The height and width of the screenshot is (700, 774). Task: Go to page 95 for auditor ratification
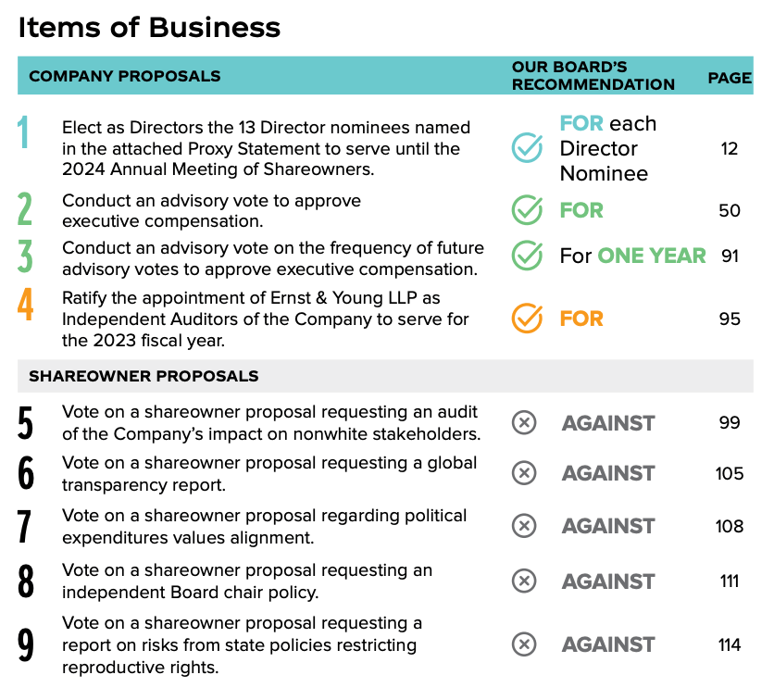point(730,319)
